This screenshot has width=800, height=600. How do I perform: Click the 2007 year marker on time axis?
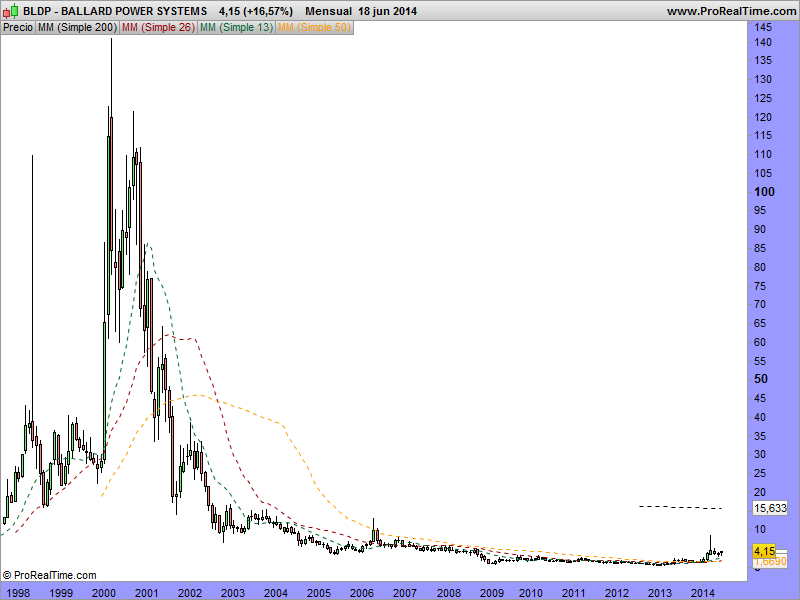(404, 592)
